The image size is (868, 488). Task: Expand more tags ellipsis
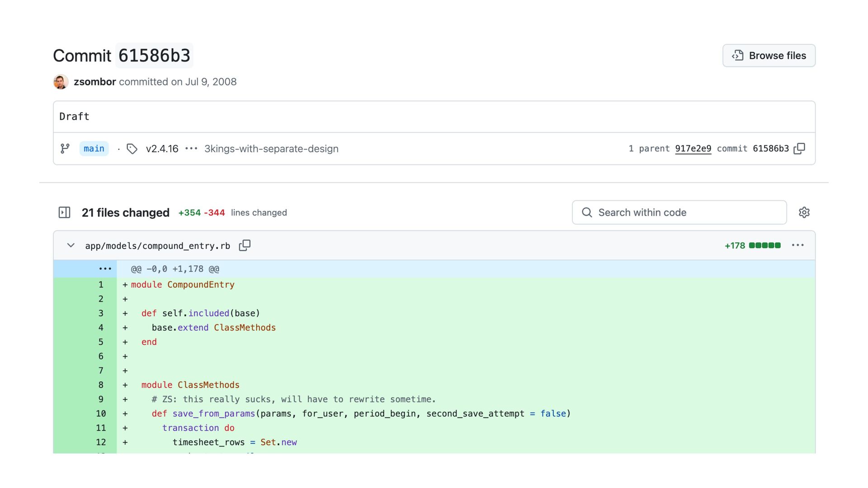[x=191, y=149]
